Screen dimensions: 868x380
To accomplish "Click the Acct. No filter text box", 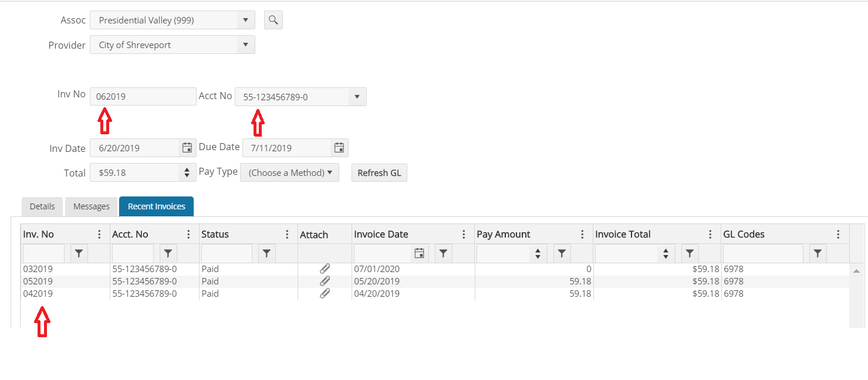I will click(133, 253).
